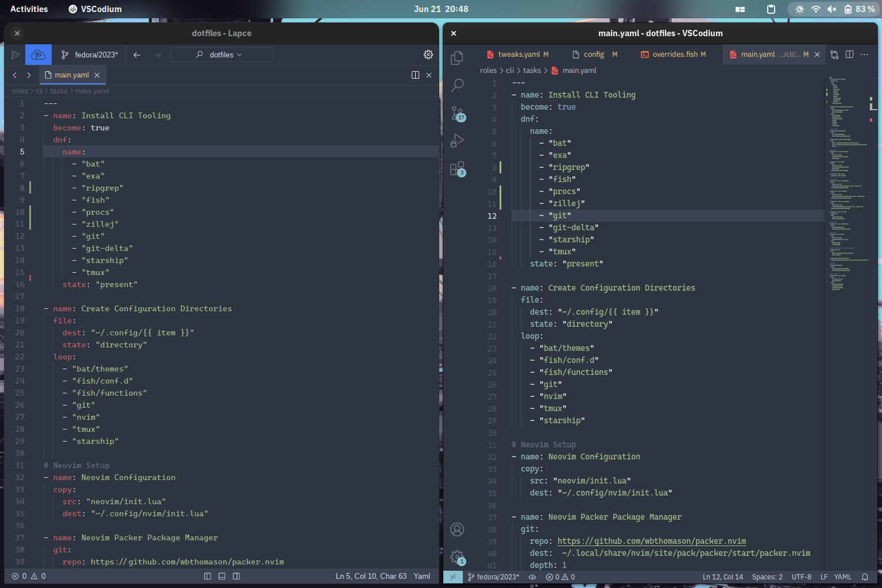Click the run/debug icon in Lapce toolbar
882x588 pixels.
pyautogui.click(x=16, y=55)
